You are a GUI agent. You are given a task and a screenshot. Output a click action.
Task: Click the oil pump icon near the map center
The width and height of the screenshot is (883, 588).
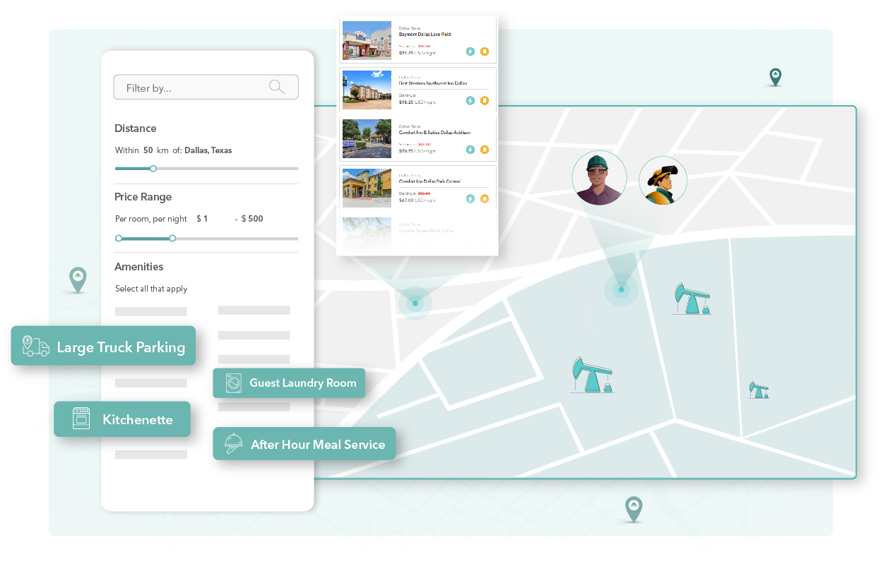coord(592,374)
